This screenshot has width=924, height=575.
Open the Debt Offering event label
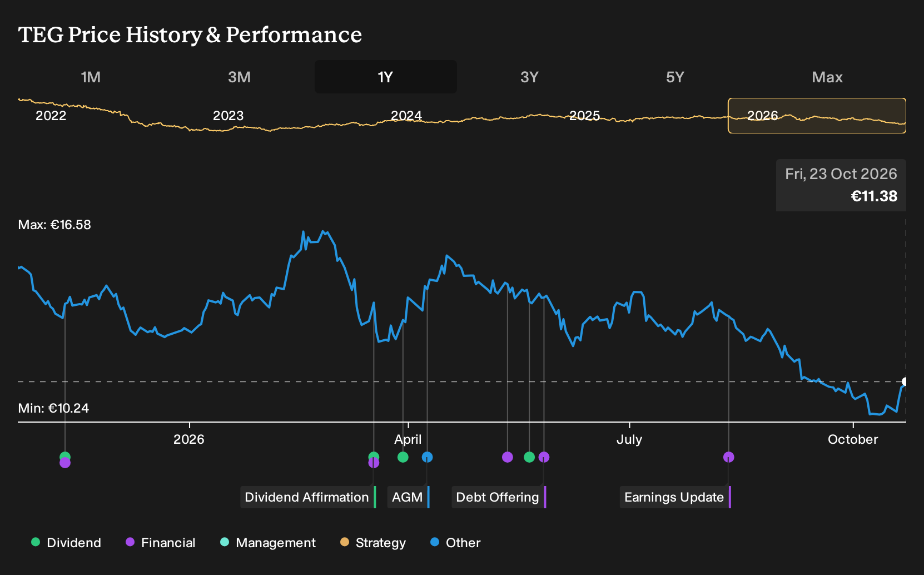pos(499,497)
